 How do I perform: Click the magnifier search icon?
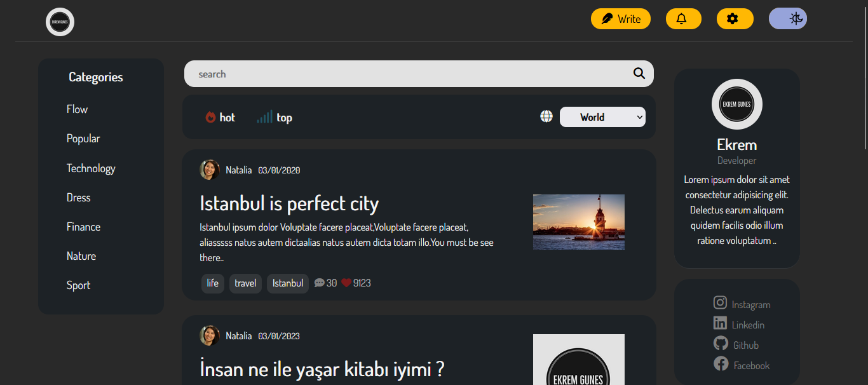639,74
